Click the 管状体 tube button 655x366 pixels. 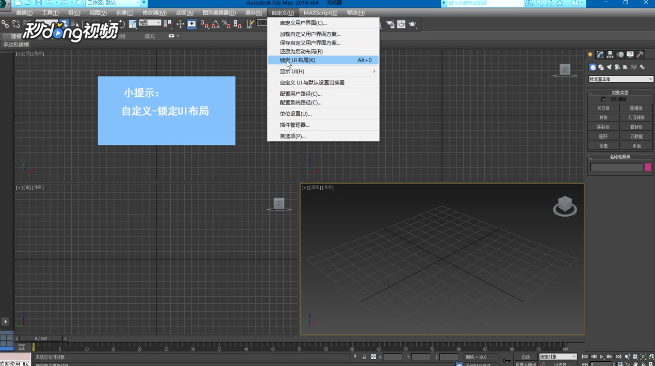636,127
